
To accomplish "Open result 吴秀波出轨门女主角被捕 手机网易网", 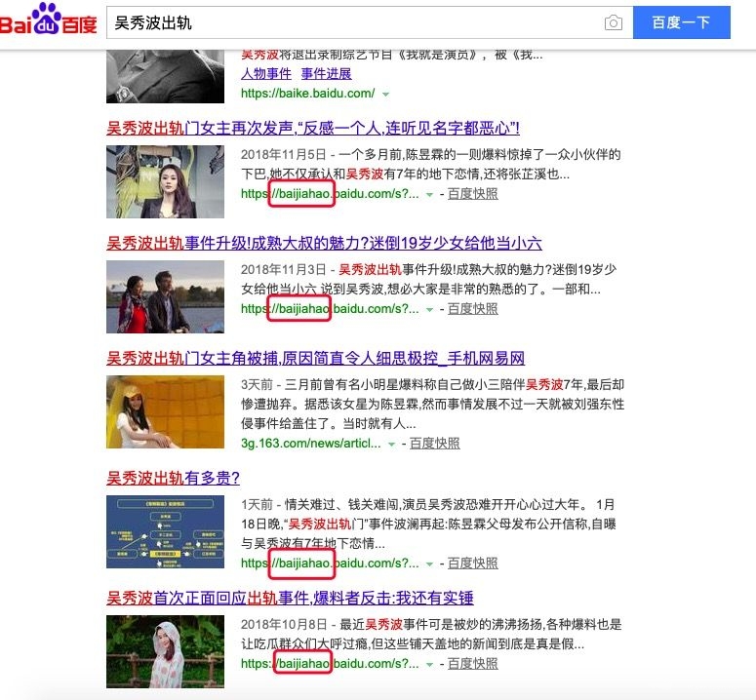I will click(x=315, y=358).
